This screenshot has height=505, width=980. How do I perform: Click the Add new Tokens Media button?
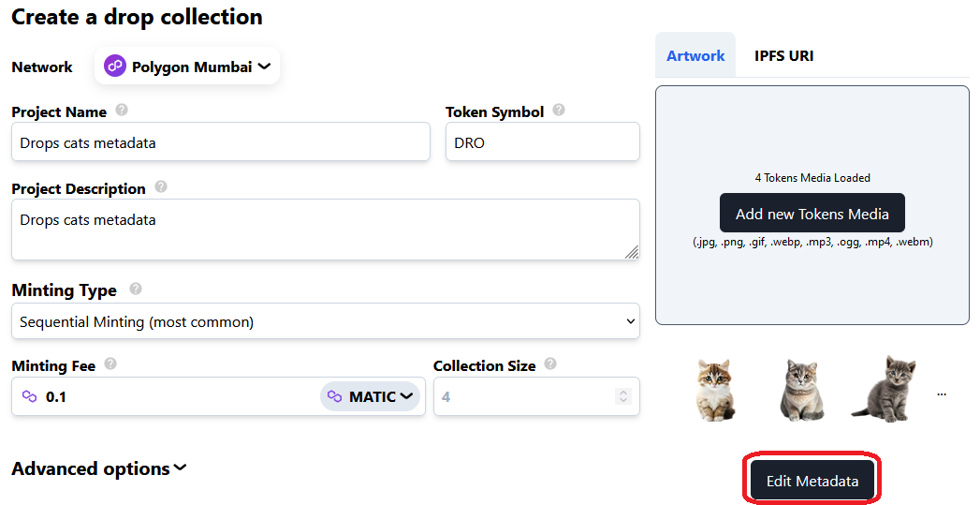(812, 214)
